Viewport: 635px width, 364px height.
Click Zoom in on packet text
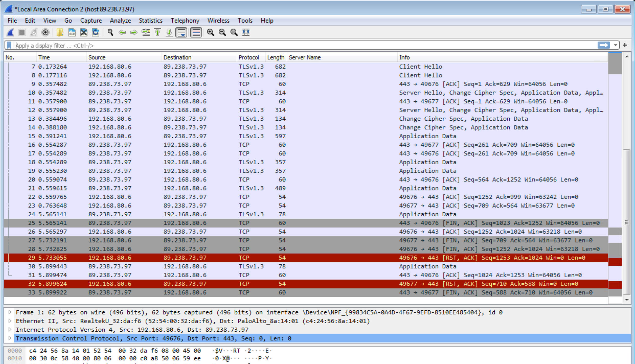[210, 33]
